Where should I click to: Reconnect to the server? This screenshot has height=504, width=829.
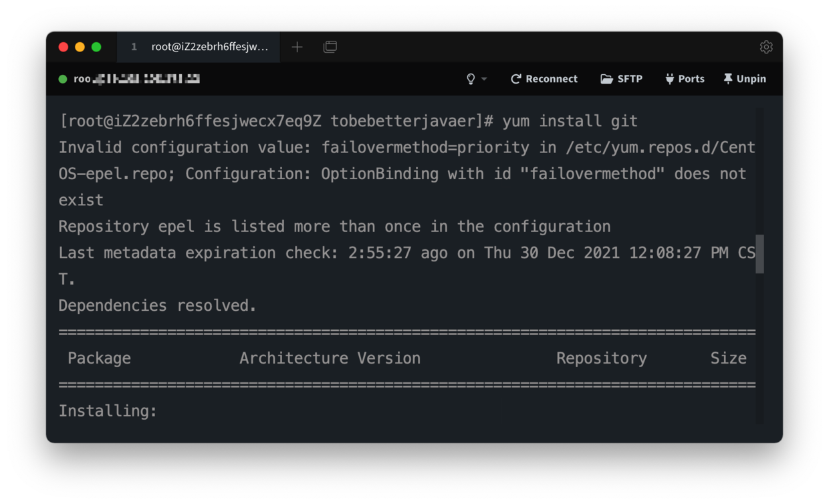544,79
